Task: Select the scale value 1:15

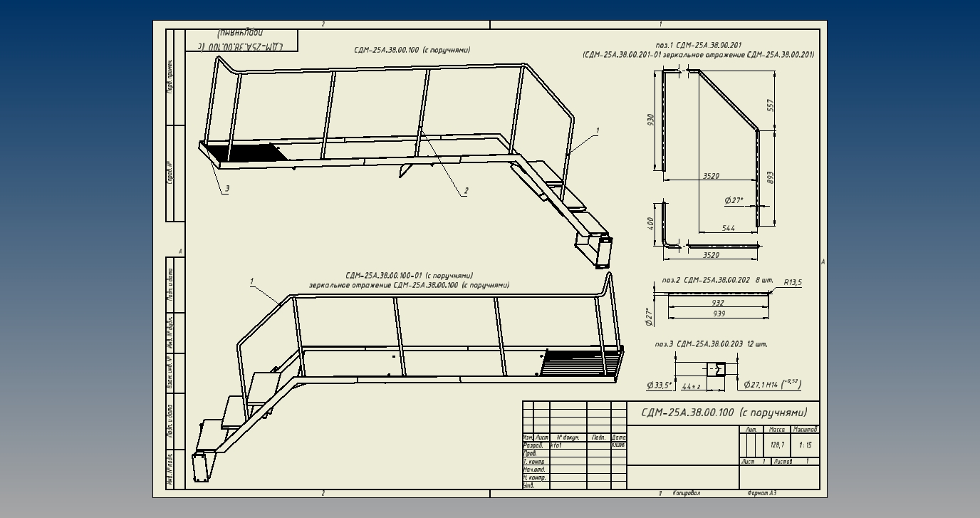Action: tap(805, 445)
